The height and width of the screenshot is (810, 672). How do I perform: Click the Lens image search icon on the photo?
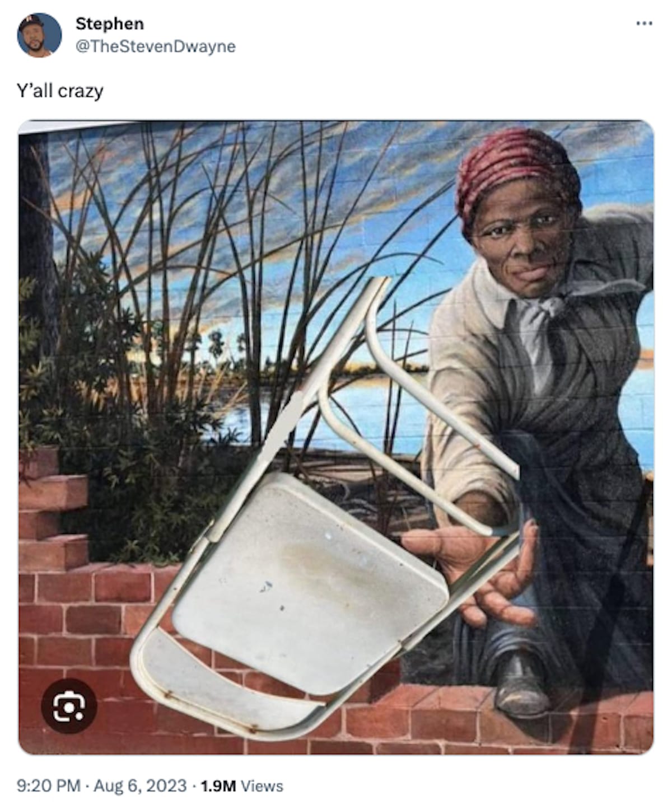(x=68, y=706)
